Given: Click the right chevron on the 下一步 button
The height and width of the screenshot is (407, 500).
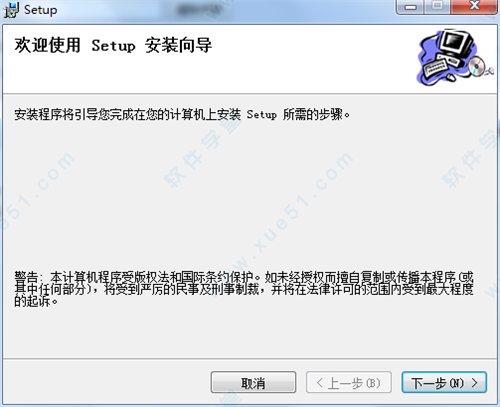Looking at the screenshot, I should (474, 383).
